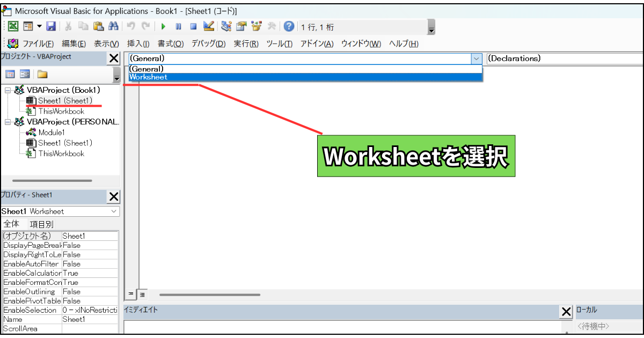
Task: Click the EnableAutoFilter property value
Action: [90, 264]
